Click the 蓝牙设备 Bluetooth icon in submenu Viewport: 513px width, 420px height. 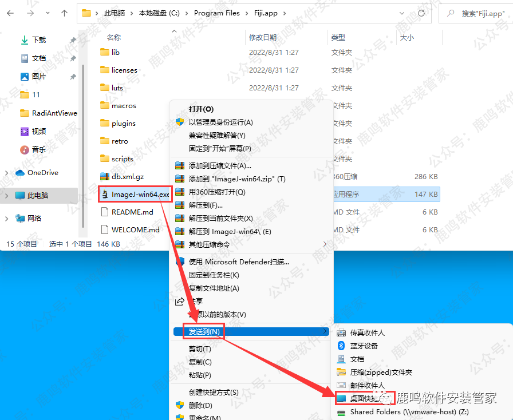[340, 345]
